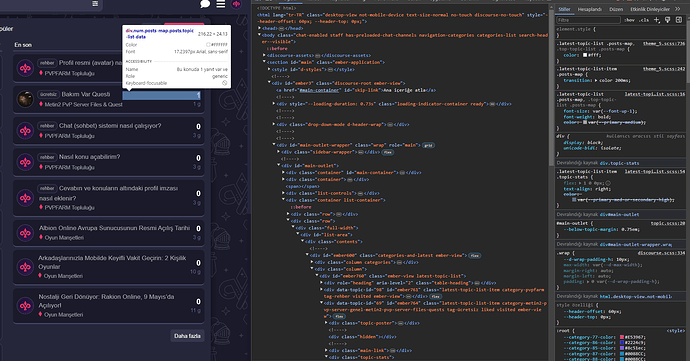This screenshot has height=361, width=690.
Task: Click poster avatar of 'Bakım Var Questi'
Action: 26,99
